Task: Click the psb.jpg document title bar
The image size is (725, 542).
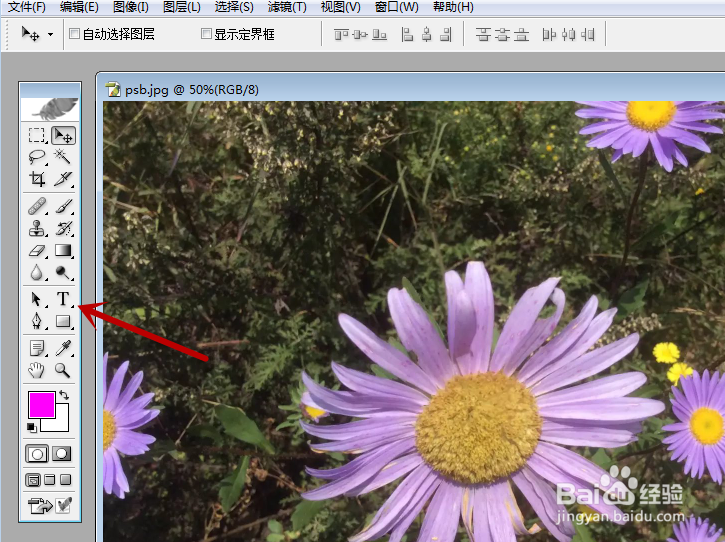Action: click(412, 89)
